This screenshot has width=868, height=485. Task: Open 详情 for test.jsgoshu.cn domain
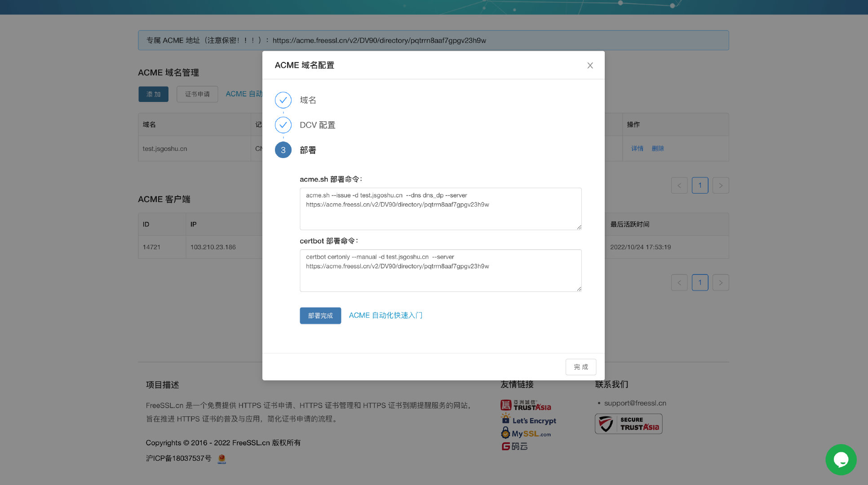tap(637, 149)
